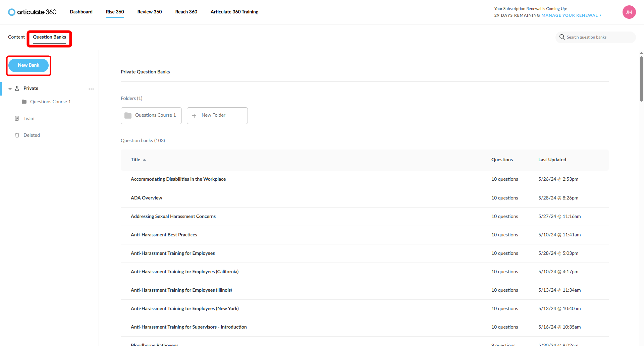Click the 5/26/24 @ 2:53pm date cell
Screen dimensions: 644x346
click(x=558, y=179)
